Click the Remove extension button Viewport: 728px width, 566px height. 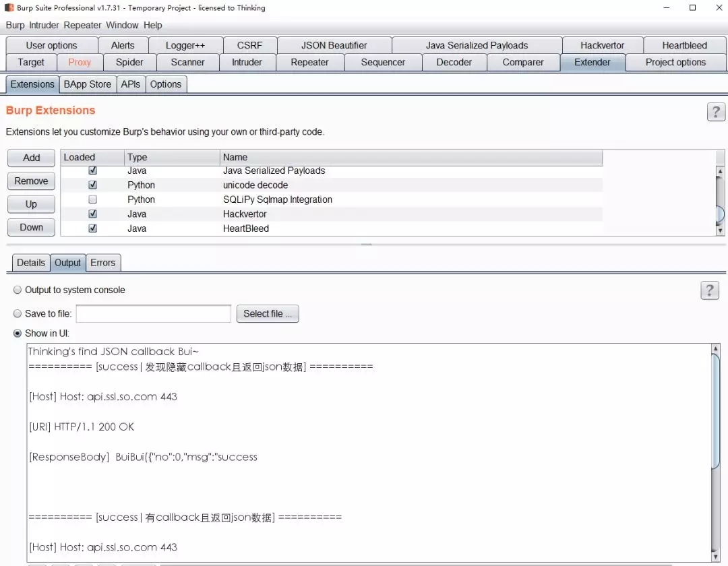pyautogui.click(x=31, y=181)
